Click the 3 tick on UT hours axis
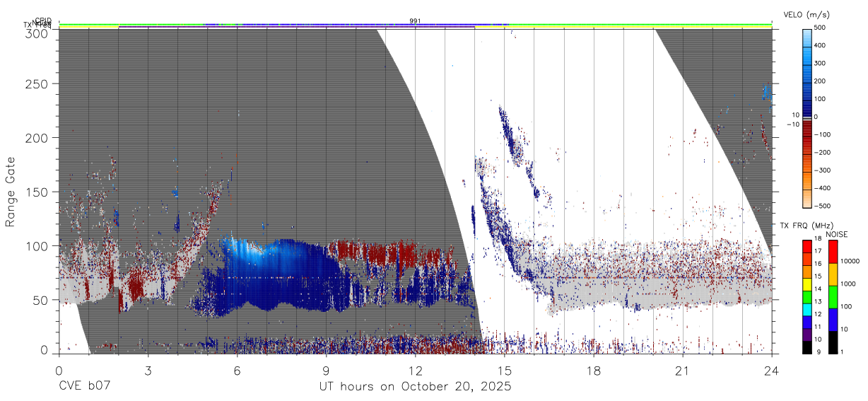 tap(148, 370)
